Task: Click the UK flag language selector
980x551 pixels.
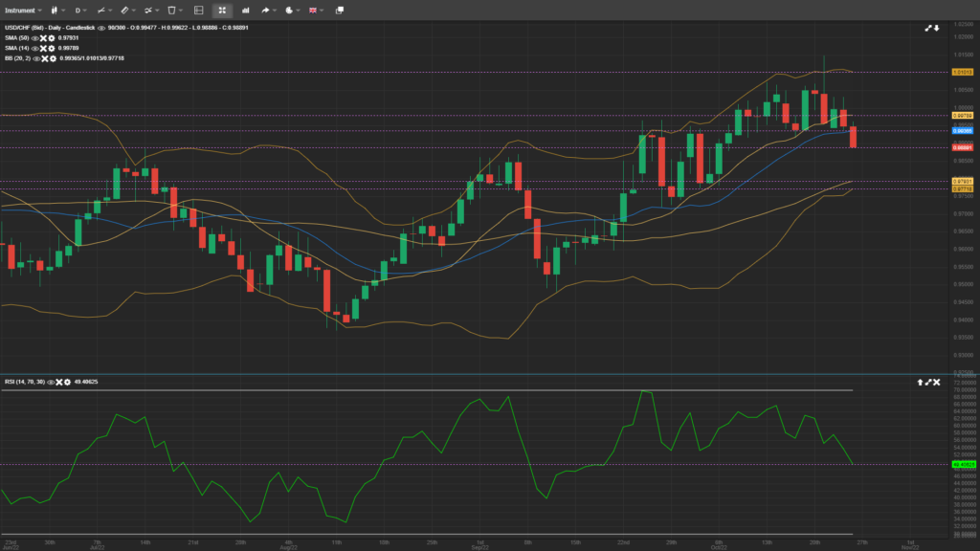Action: click(313, 11)
